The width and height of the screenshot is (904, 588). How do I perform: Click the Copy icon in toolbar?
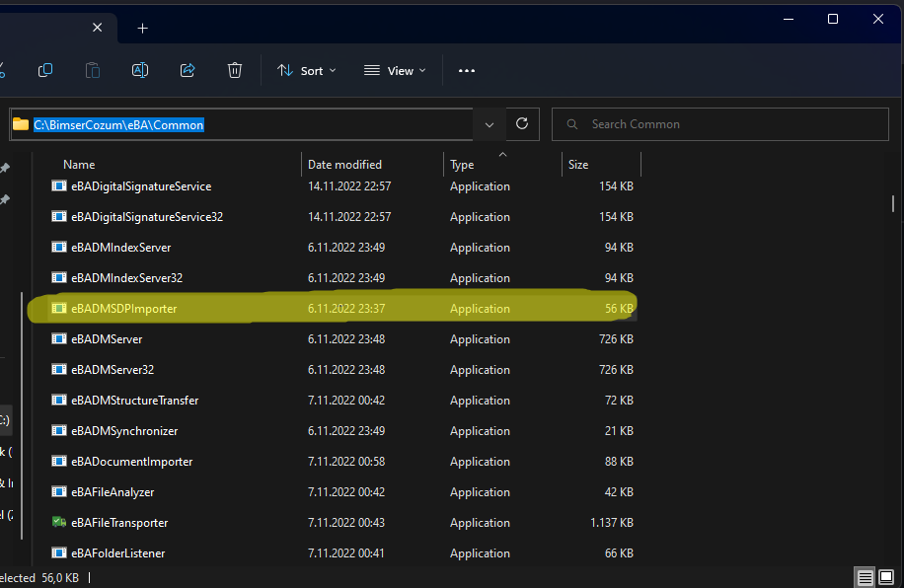pos(45,70)
